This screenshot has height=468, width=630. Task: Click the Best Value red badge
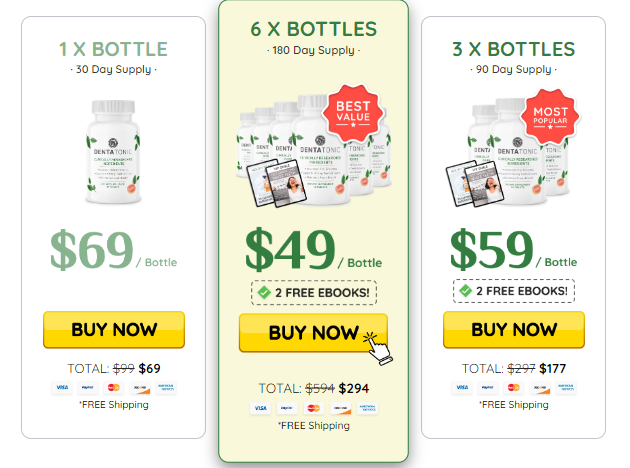[353, 113]
